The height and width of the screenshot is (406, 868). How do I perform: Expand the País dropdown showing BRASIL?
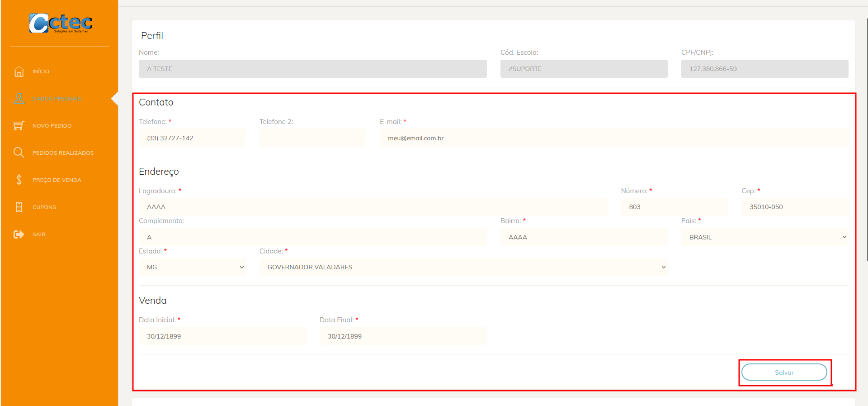pos(764,237)
